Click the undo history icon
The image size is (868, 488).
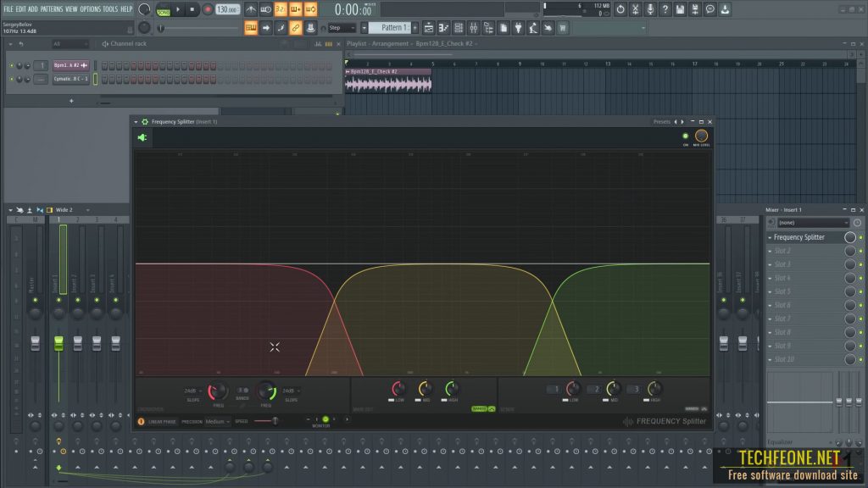click(x=620, y=9)
